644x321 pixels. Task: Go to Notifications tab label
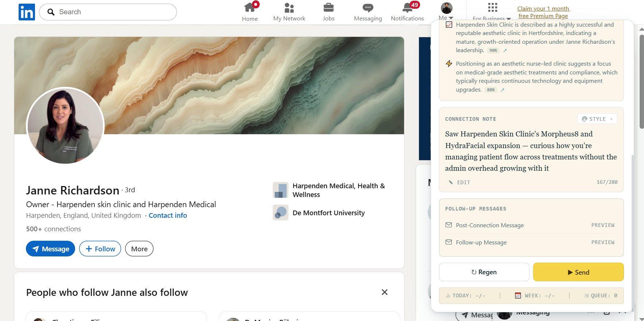(x=407, y=19)
